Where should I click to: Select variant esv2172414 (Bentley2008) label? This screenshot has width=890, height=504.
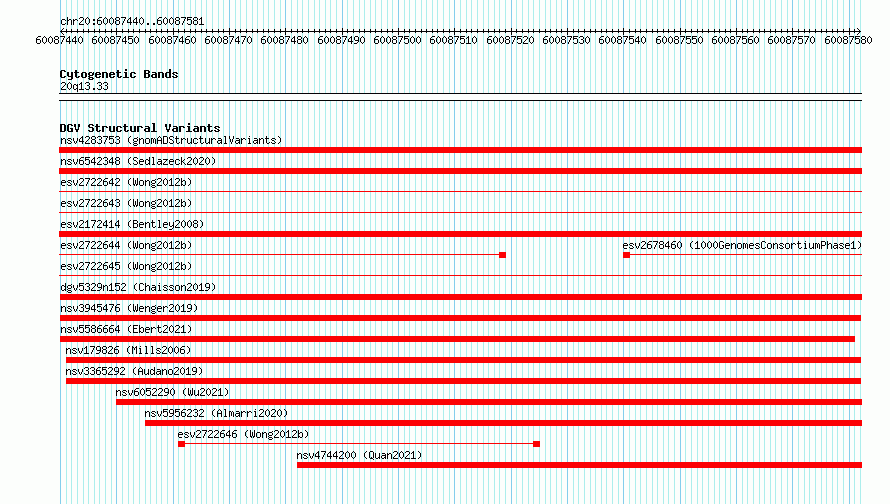[x=132, y=224]
